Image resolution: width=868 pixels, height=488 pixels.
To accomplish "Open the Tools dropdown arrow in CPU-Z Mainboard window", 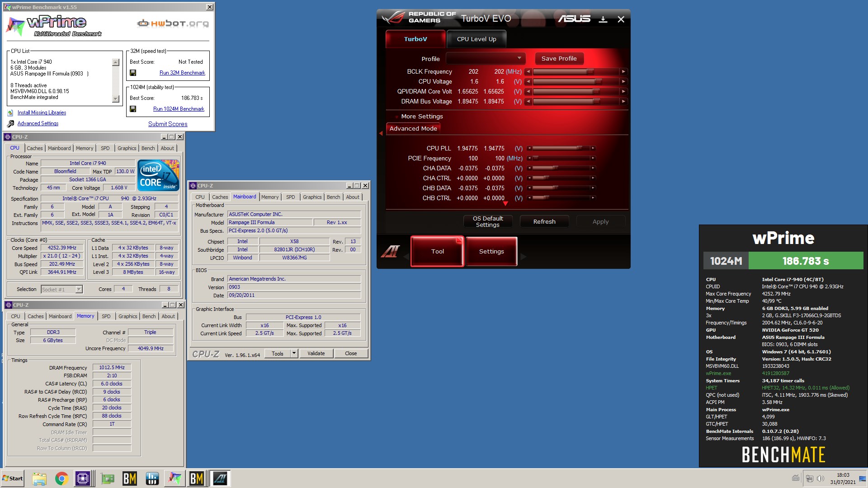I will [294, 353].
